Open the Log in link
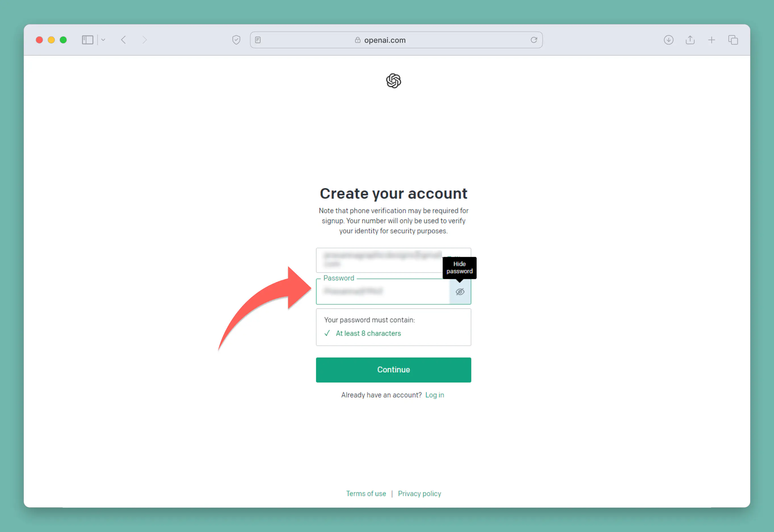 [x=435, y=395]
